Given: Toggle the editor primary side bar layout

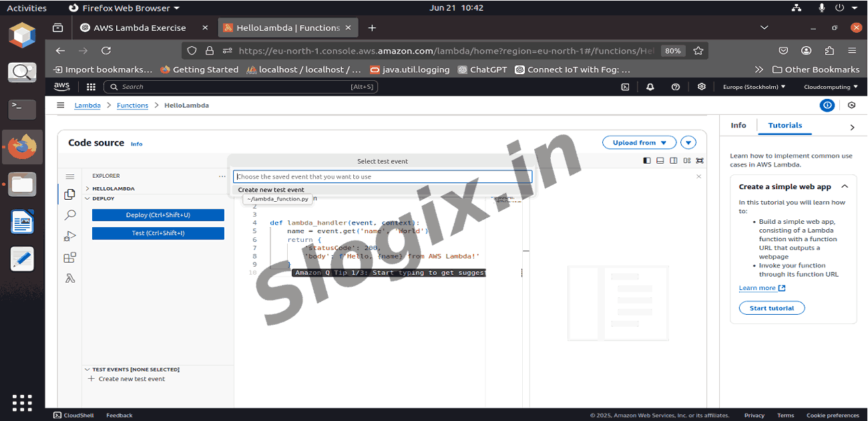Looking at the screenshot, I should (646, 160).
